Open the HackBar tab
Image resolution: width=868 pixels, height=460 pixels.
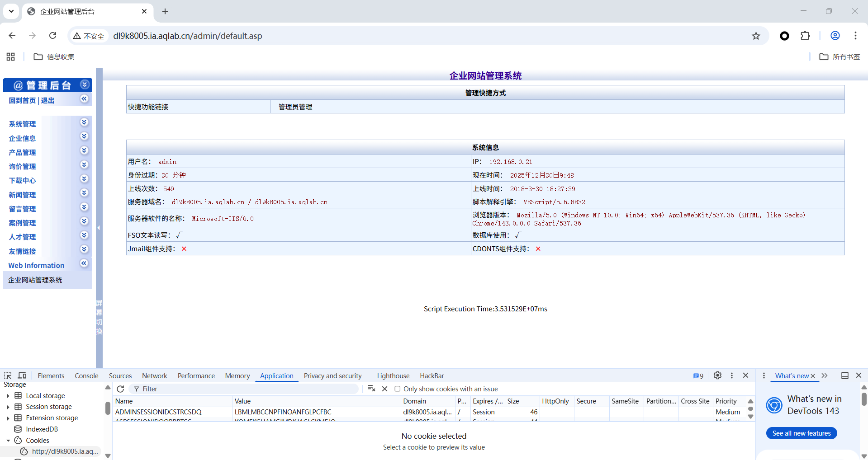coord(432,376)
